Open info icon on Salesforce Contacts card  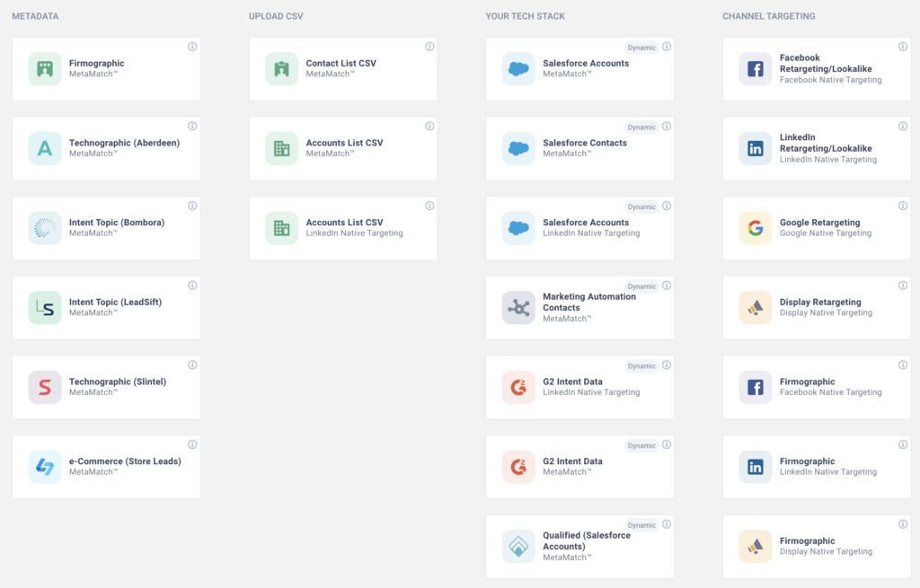coord(667,126)
